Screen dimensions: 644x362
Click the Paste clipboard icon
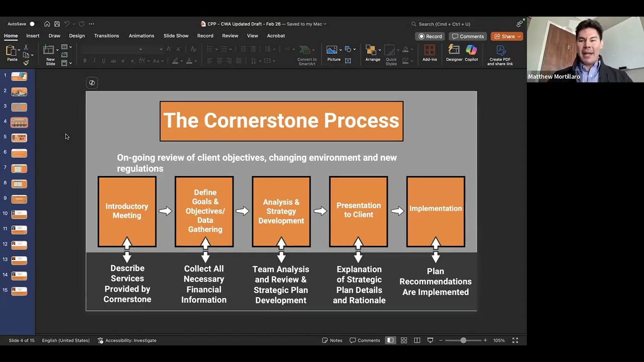tap(11, 50)
